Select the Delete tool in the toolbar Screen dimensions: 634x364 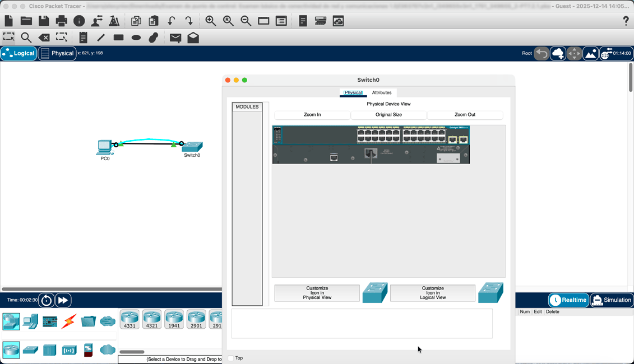[x=44, y=38]
